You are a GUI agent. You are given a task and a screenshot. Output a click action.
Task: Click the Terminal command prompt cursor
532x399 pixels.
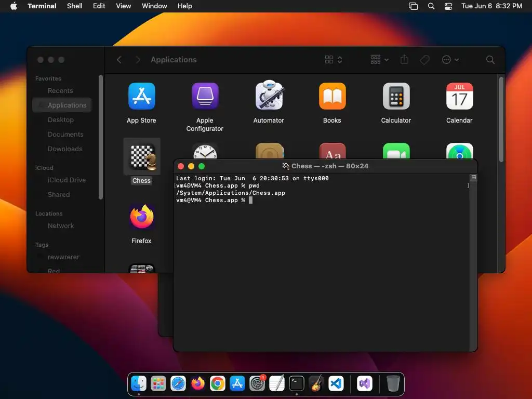(250, 200)
